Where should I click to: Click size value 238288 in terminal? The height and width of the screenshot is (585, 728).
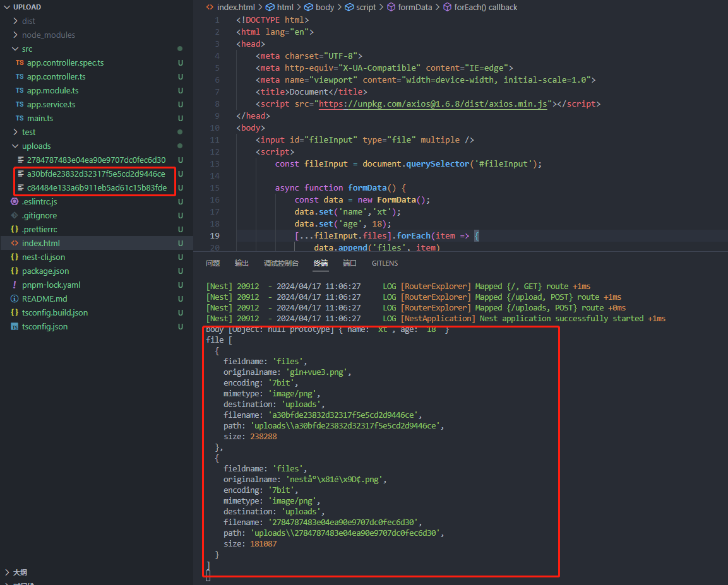(263, 437)
